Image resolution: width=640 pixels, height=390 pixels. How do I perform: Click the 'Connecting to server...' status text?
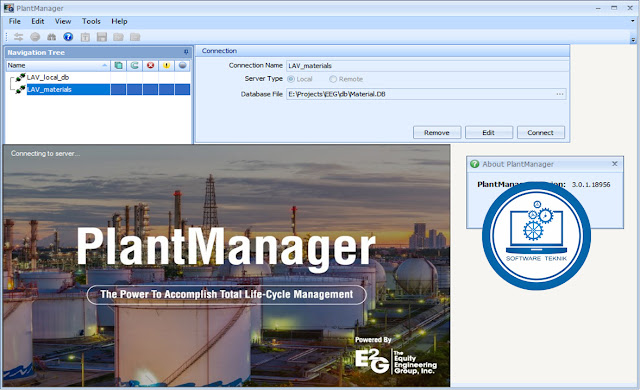click(x=45, y=153)
